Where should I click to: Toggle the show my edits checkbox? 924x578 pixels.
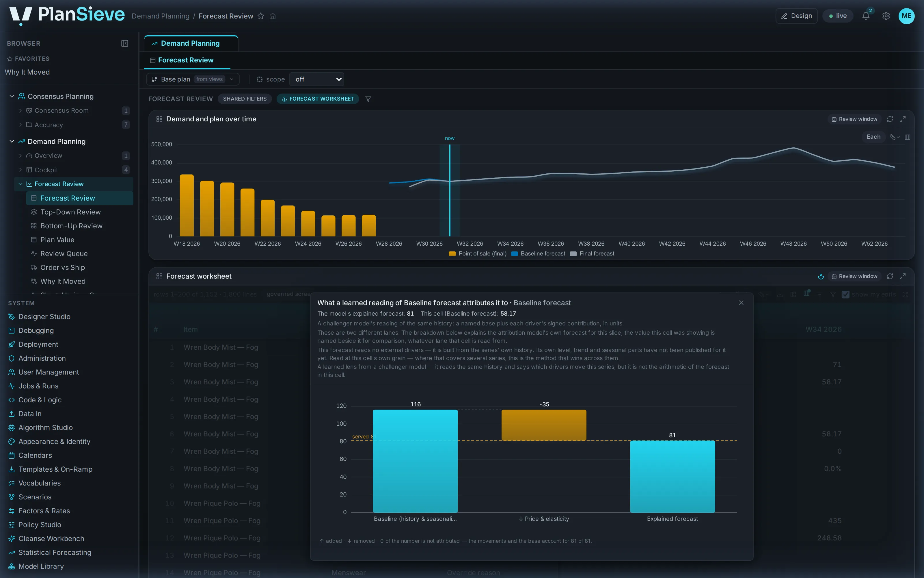(846, 294)
